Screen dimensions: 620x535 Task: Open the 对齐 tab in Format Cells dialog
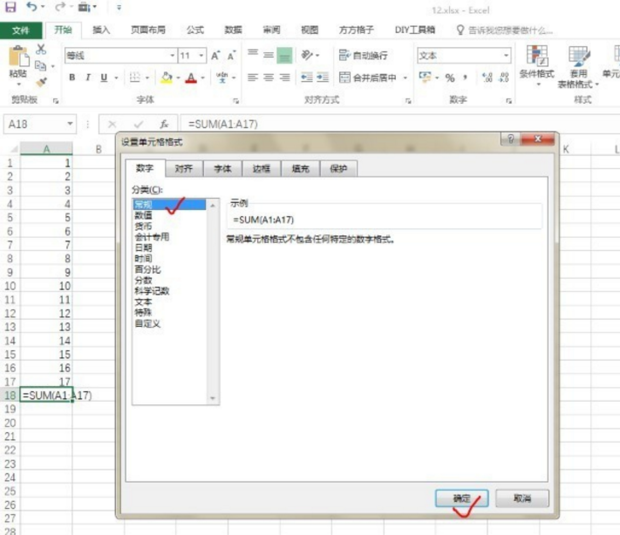pyautogui.click(x=184, y=169)
